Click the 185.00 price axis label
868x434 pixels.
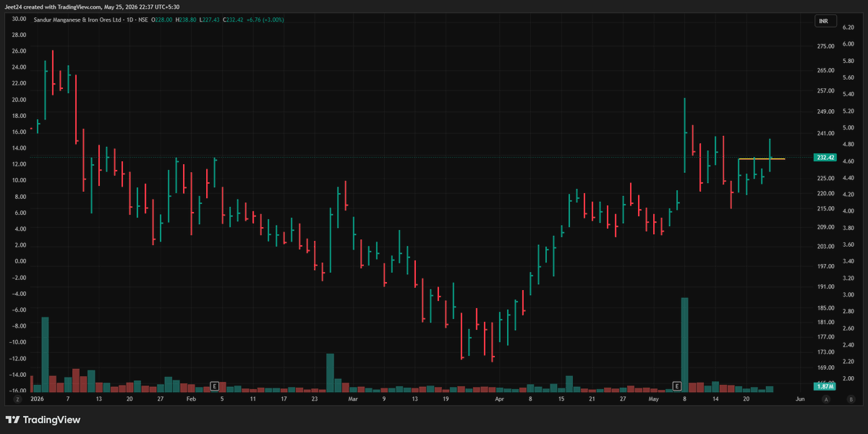(x=825, y=308)
